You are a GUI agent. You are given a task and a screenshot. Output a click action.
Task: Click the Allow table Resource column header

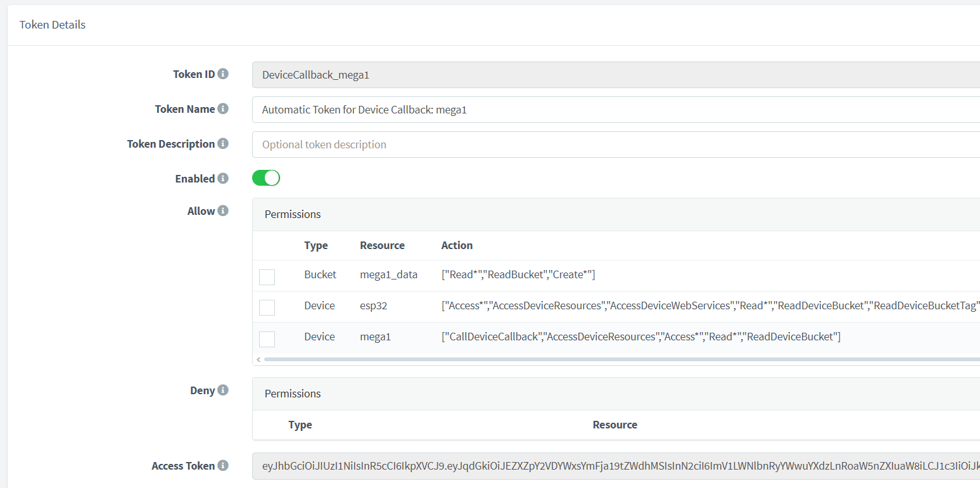coord(382,245)
